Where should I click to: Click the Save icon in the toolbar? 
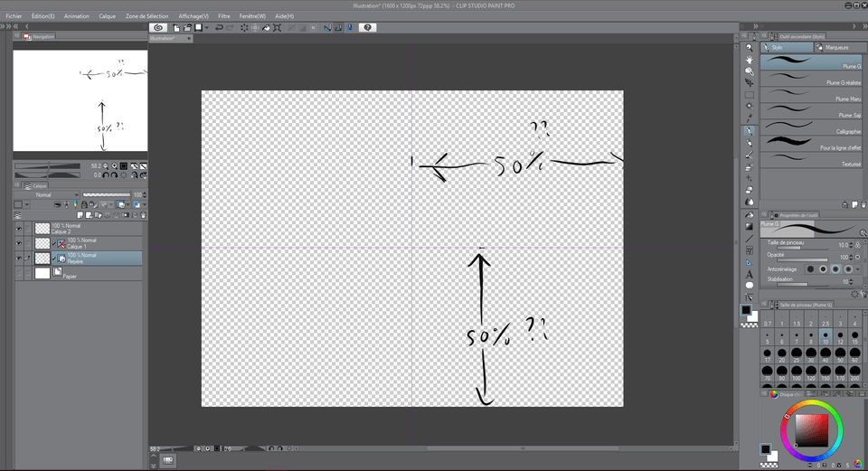point(198,28)
